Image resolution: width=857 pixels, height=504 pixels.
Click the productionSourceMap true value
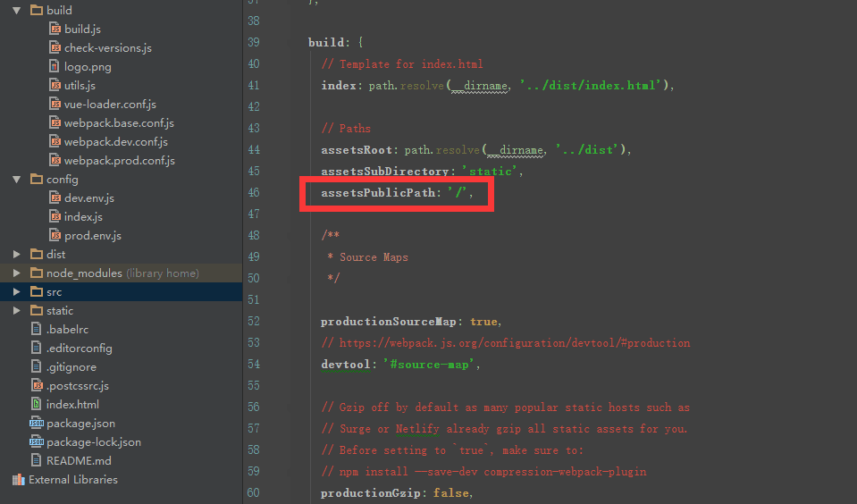click(x=483, y=322)
